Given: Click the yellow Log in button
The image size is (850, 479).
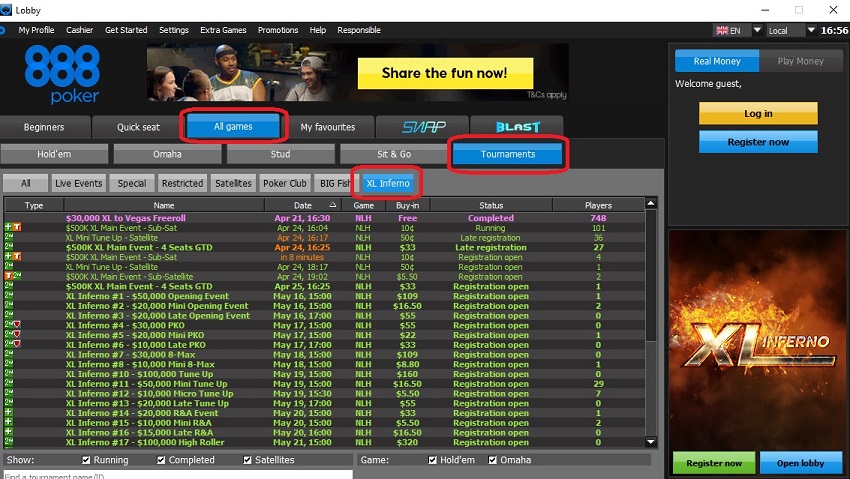Looking at the screenshot, I should click(758, 114).
